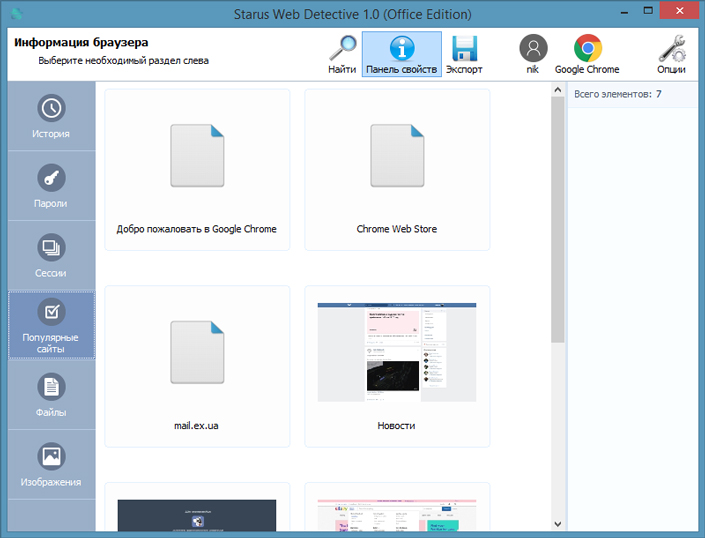Open the Файлы sidebar section
Viewport: 705px width, 538px height.
click(x=51, y=395)
